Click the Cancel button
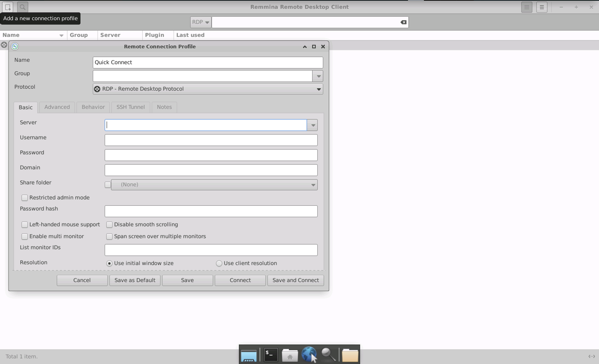This screenshot has width=599, height=364. point(82,281)
